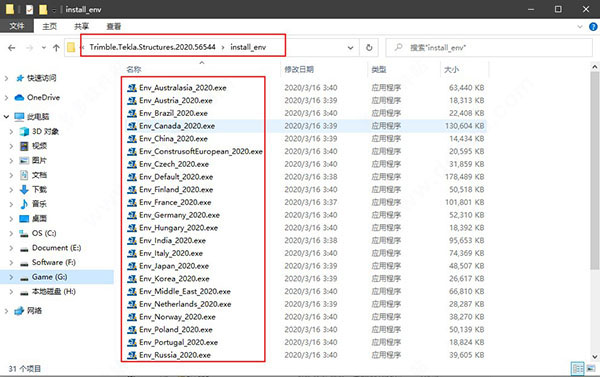Sort by the 名称 column header
Screen dimensions: 600x377
tap(134, 69)
